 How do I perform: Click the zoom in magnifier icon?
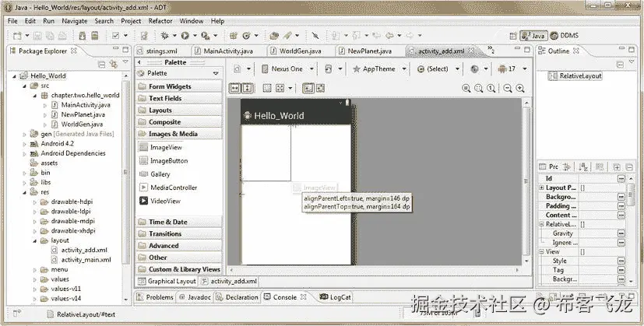click(x=520, y=88)
